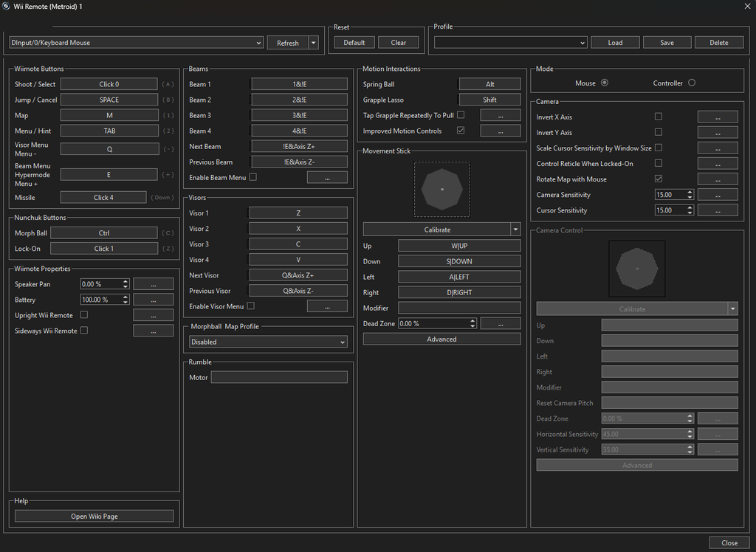
Task: Disable Rotate Map with Mouse
Action: [659, 179]
